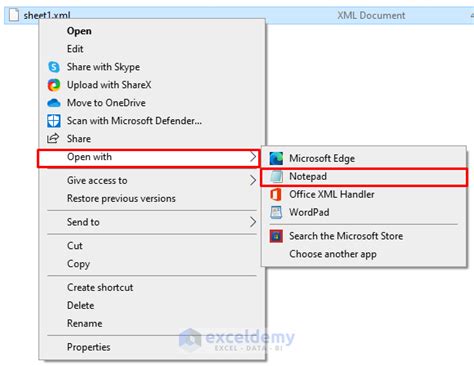Click the WordPad icon in submenu

coord(276,212)
